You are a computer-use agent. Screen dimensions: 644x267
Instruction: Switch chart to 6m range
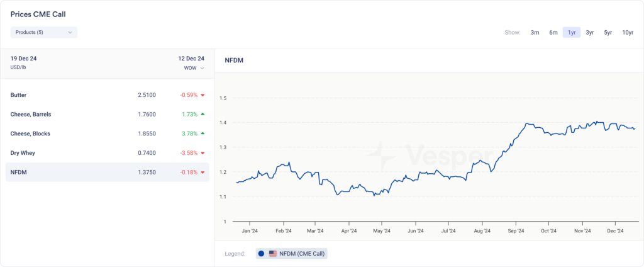coord(553,33)
